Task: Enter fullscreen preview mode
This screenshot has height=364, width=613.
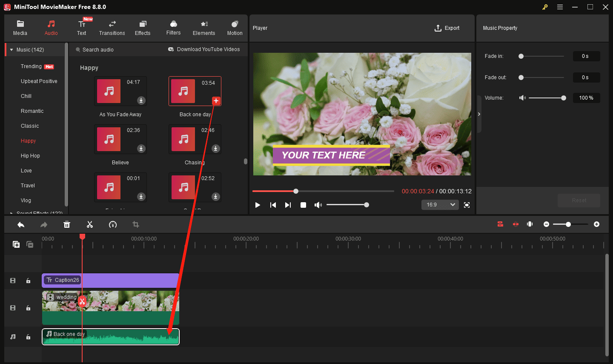Action: point(467,205)
